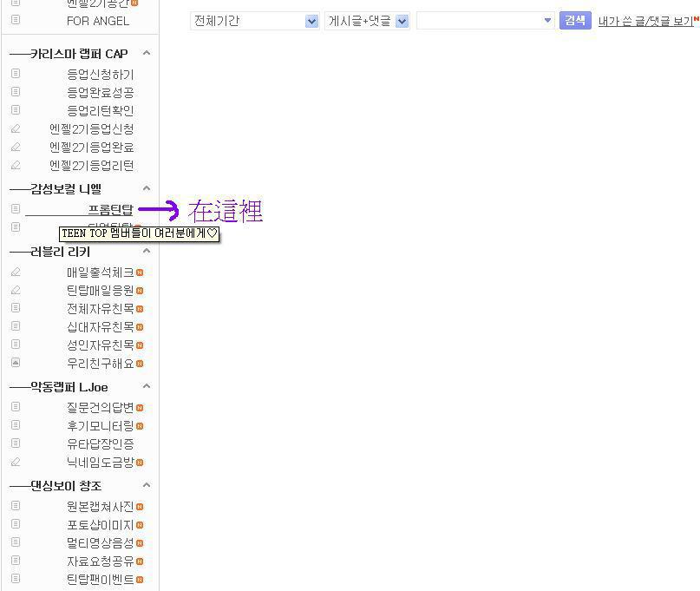Open the 등업완료성공 board
The height and width of the screenshot is (591, 700).
point(101,93)
